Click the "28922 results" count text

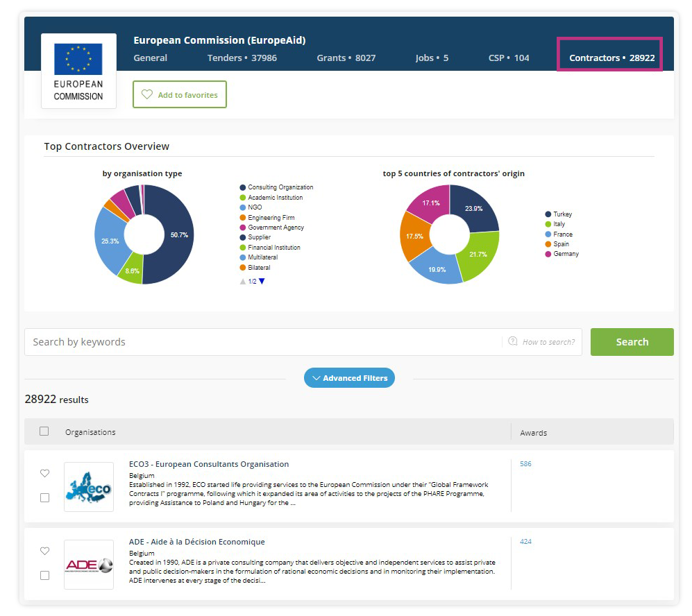(56, 399)
